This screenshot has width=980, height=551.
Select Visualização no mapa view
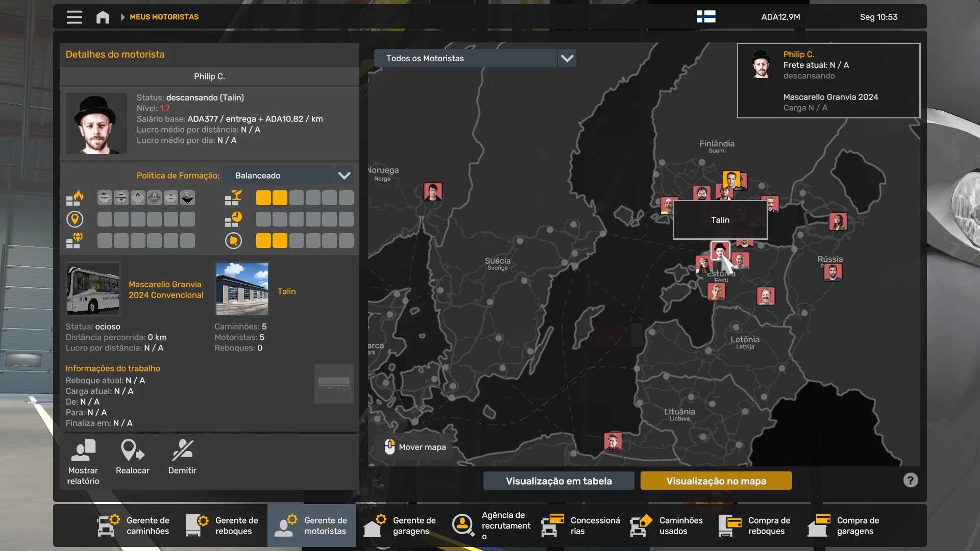(x=716, y=481)
